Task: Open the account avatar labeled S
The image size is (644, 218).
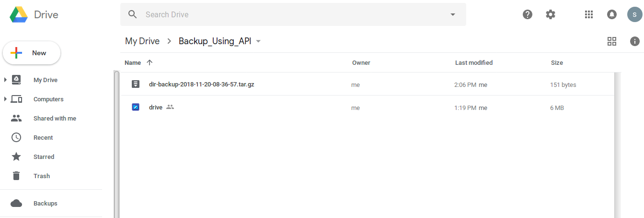Action: point(634,14)
